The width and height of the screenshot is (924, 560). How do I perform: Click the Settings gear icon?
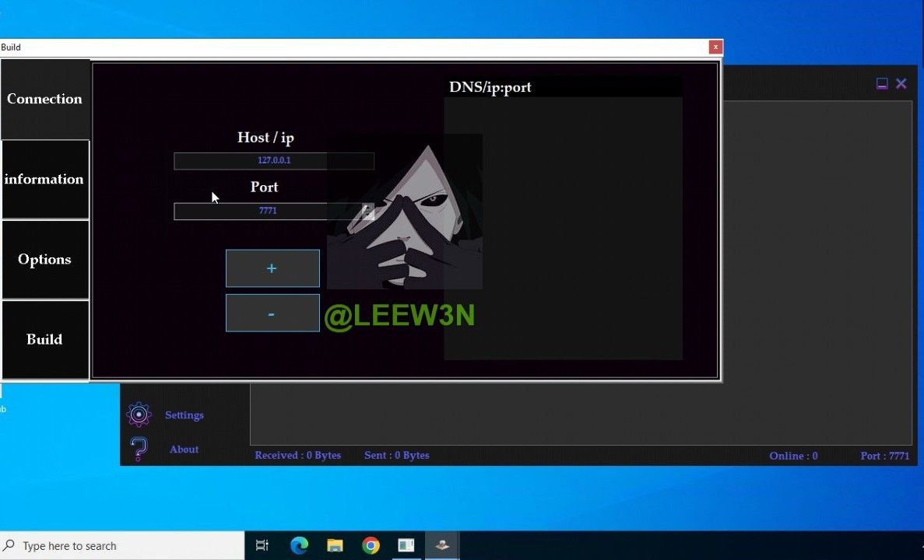pyautogui.click(x=139, y=415)
